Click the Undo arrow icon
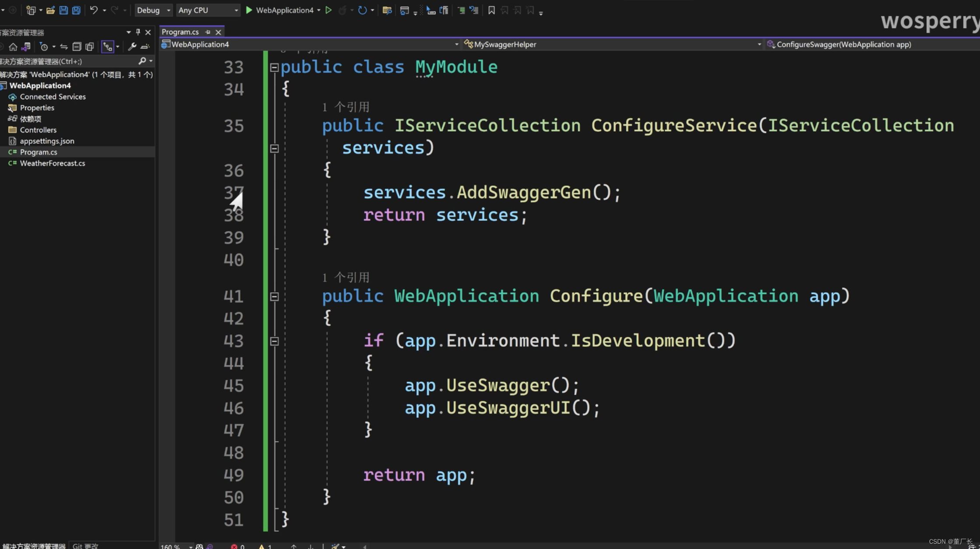The width and height of the screenshot is (980, 549). 93,10
